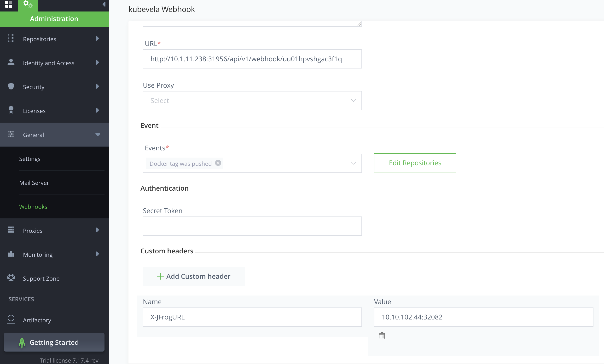Screen dimensions: 604x364
Task: Collapse the General section
Action: [98, 135]
